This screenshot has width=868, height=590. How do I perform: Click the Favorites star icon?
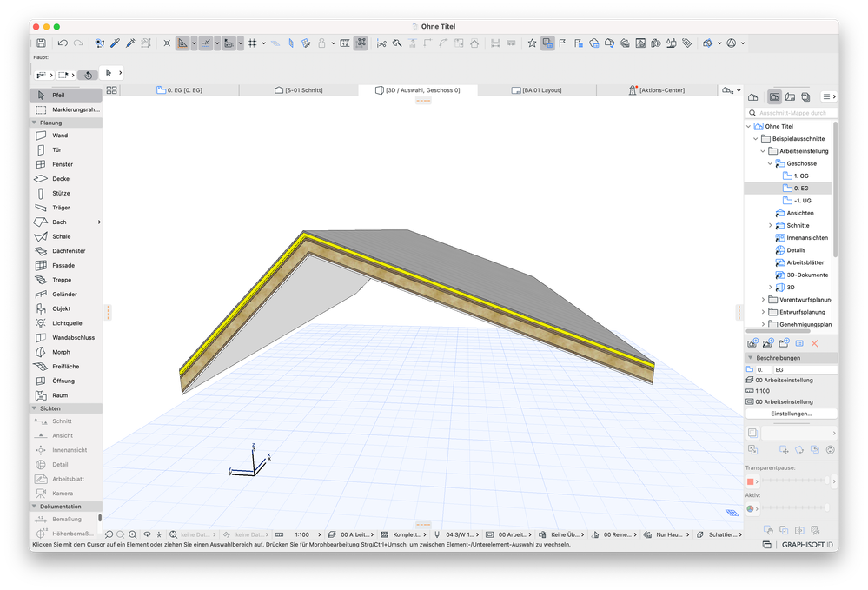[532, 43]
